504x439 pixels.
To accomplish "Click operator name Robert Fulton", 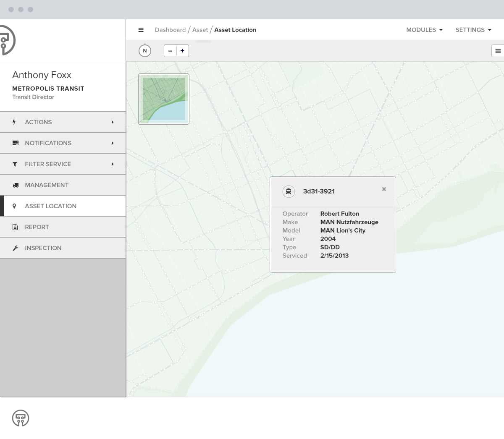I will 340,214.
